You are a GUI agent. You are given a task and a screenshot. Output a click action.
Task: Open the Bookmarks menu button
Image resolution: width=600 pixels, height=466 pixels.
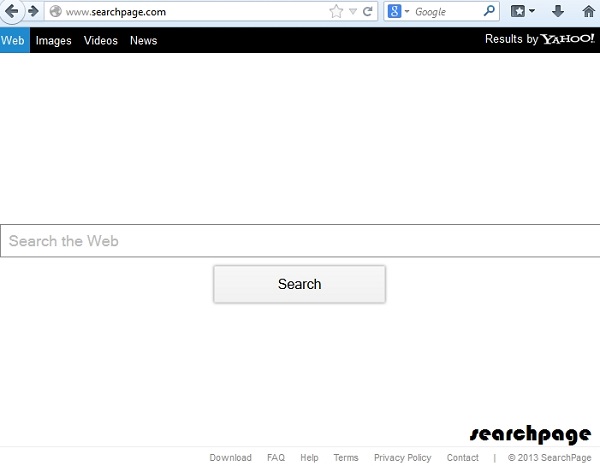[x=522, y=12]
